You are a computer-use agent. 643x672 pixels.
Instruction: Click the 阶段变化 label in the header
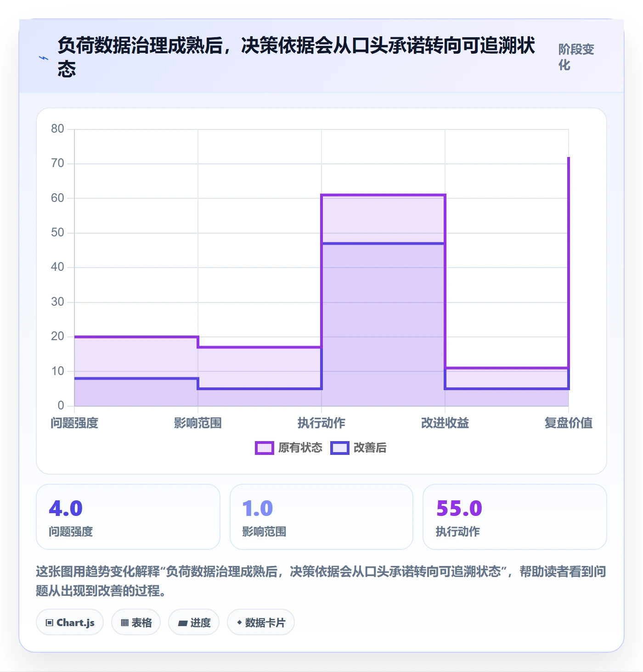576,57
